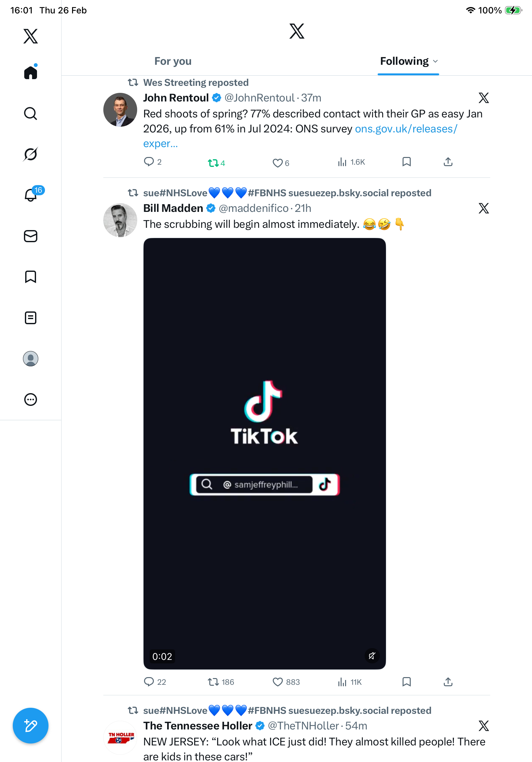Screen dimensions: 532x762
Task: Bookmark Bill Madden's post
Action: pos(406,682)
